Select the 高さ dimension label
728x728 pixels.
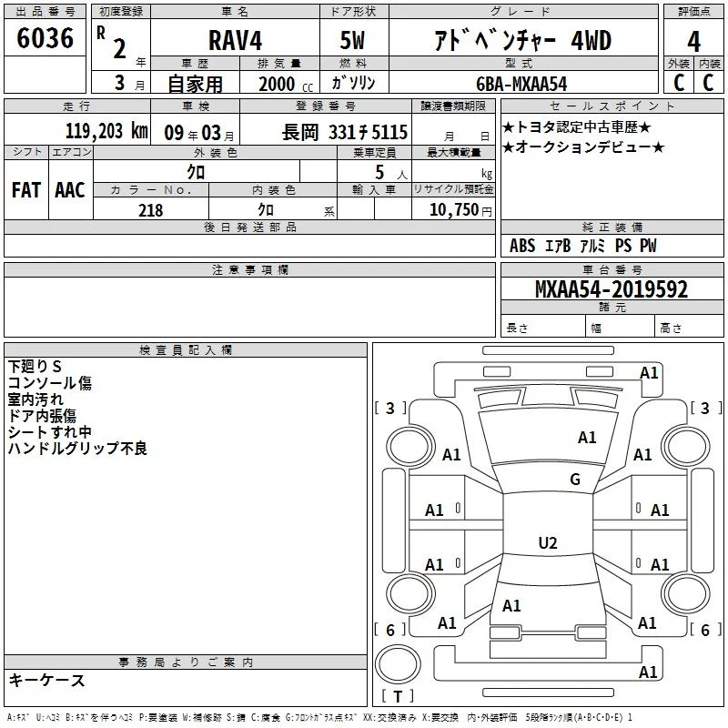click(x=671, y=329)
